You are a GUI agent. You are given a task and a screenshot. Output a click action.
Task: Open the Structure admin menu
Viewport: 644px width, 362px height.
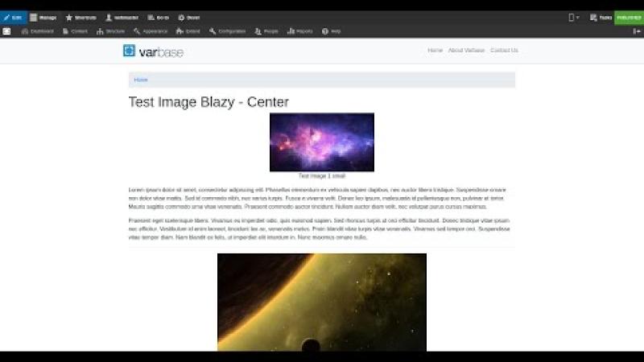(x=110, y=31)
